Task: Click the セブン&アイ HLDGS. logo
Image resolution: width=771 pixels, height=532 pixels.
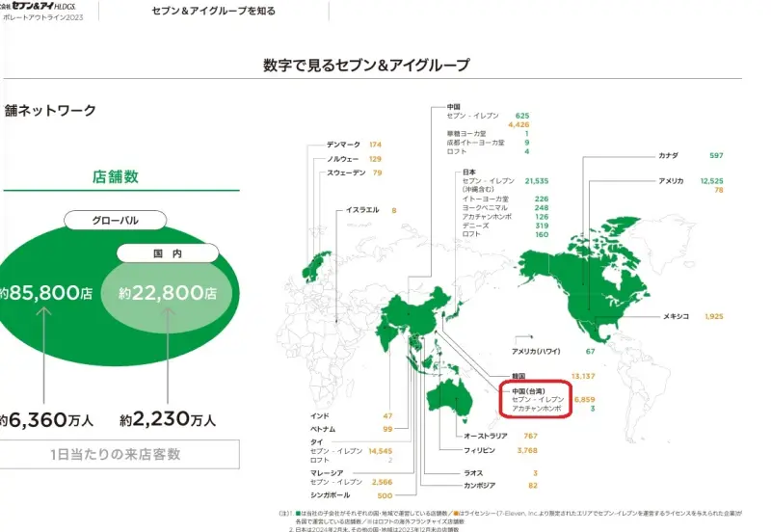Action: pyautogui.click(x=39, y=7)
